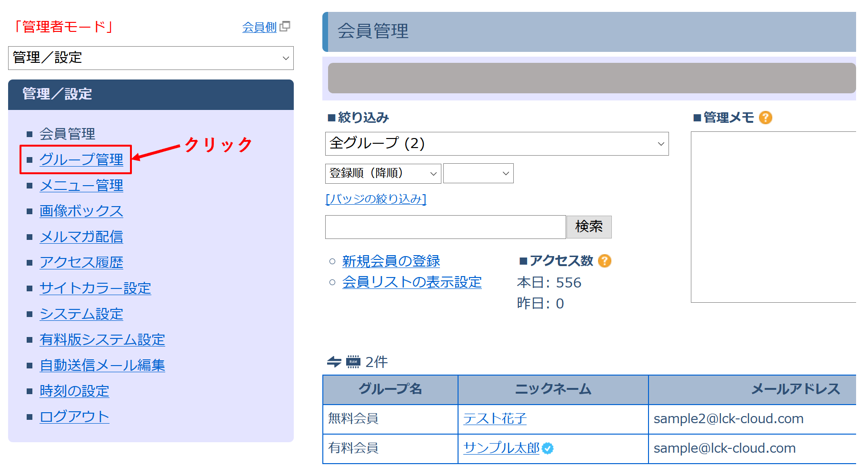The height and width of the screenshot is (476, 868).
Task: Open サイトカラー設定 in the sidebar
Action: point(95,288)
